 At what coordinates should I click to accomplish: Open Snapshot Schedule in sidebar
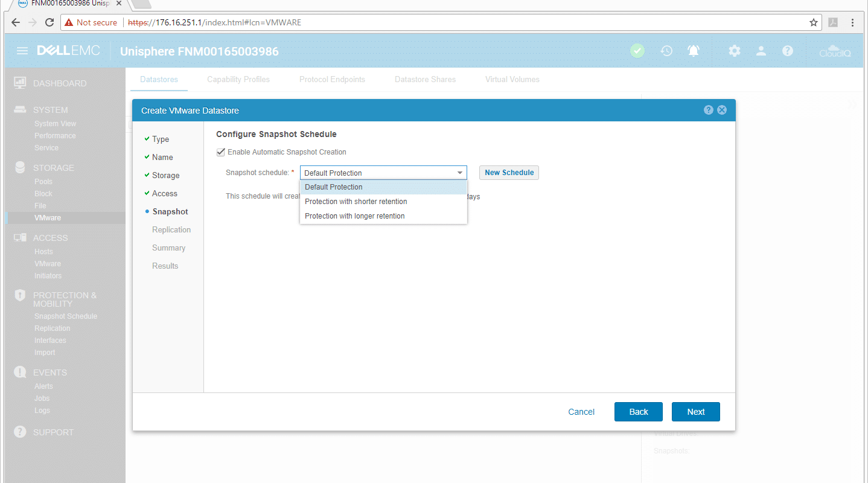(x=66, y=316)
